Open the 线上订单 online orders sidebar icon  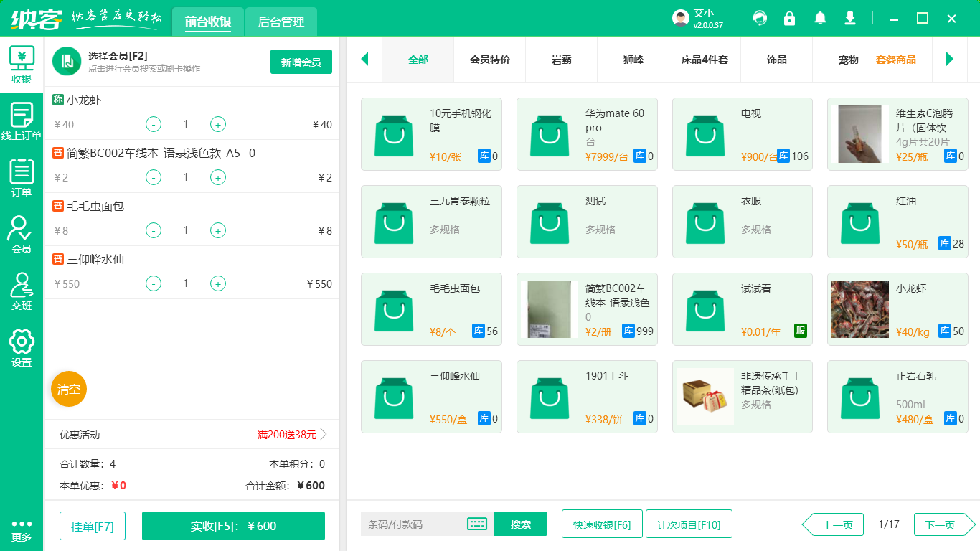(22, 121)
